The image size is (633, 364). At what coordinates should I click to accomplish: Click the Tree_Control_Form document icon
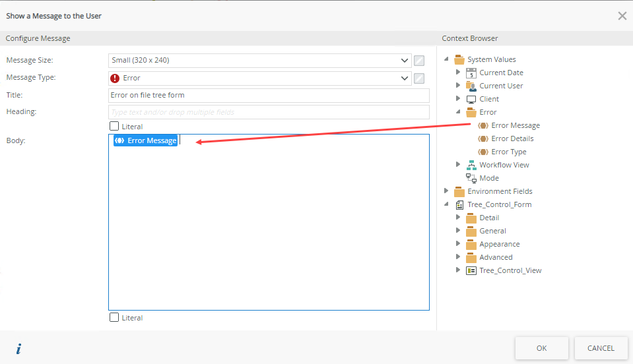(x=459, y=205)
